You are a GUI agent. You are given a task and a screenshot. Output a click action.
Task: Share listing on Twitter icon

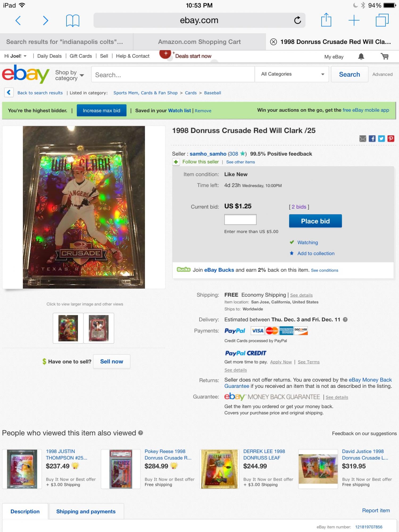tap(381, 138)
